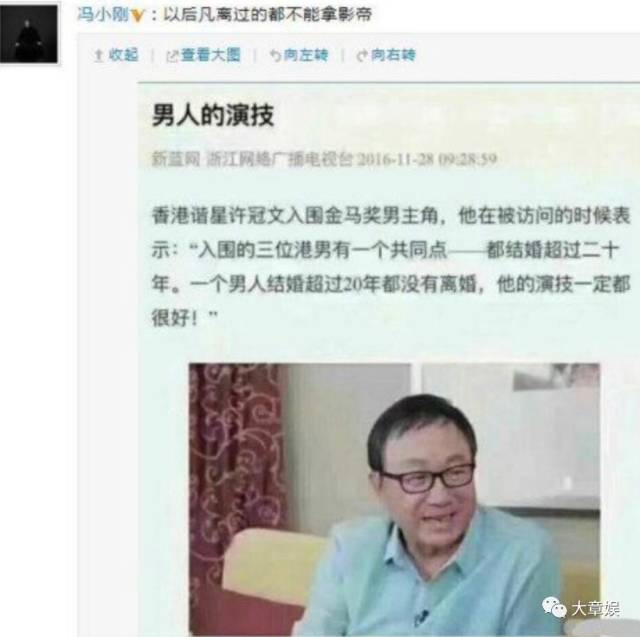640x637 pixels.
Task: Click the counterclockwise rotate arrow icon
Action: click(276, 55)
